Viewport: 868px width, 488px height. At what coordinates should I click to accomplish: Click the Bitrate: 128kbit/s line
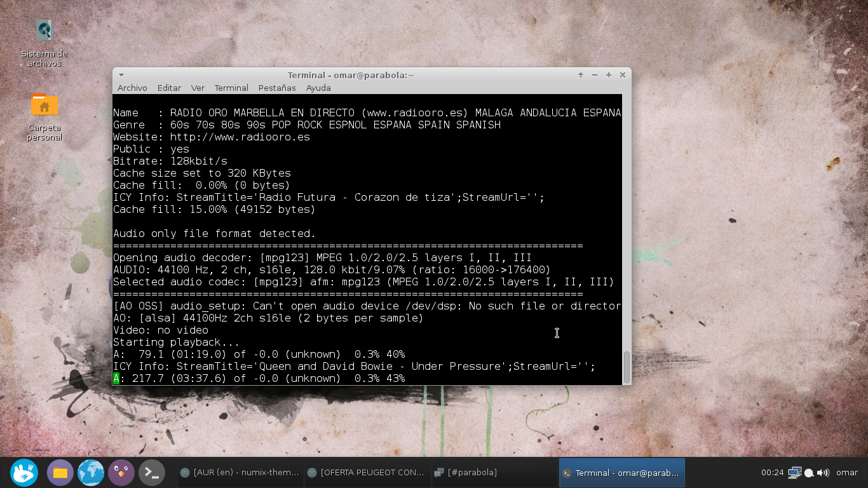pyautogui.click(x=170, y=161)
